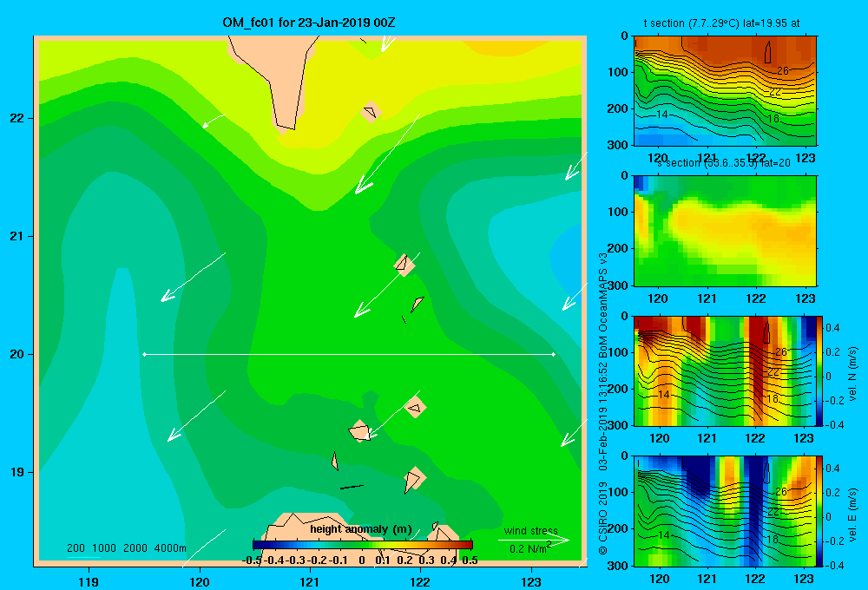
Task: Click the "200 1000 2000 4000m" depth legend
Action: [127, 548]
